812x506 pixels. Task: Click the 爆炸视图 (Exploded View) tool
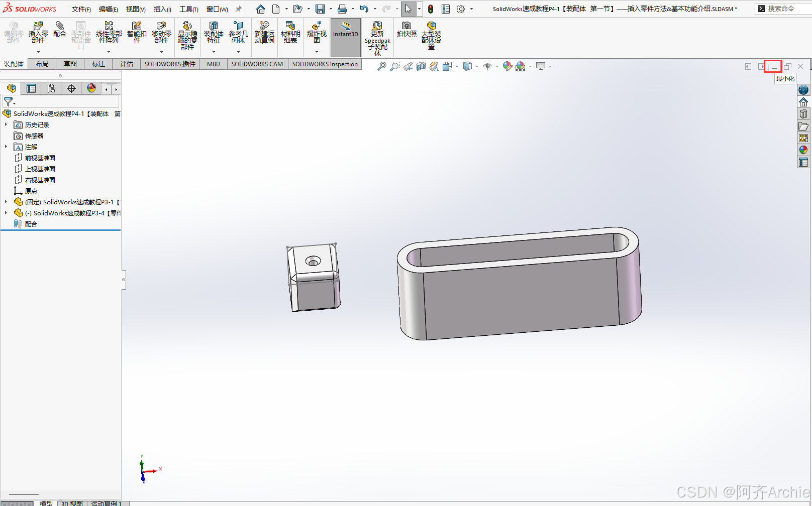(x=317, y=32)
